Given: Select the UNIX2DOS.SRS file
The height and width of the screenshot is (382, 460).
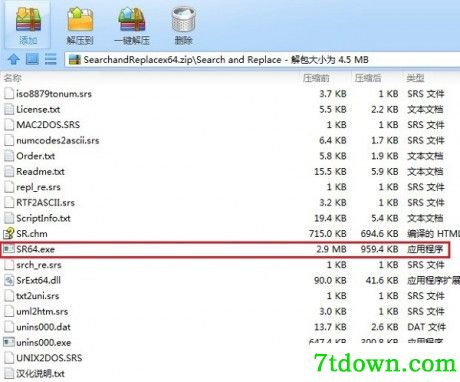Looking at the screenshot, I should 49,358.
